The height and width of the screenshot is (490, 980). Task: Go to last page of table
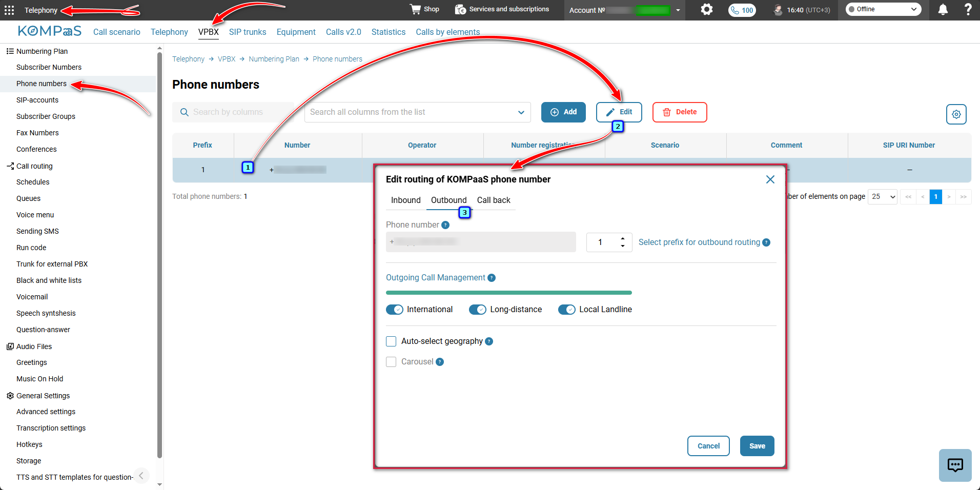click(964, 197)
